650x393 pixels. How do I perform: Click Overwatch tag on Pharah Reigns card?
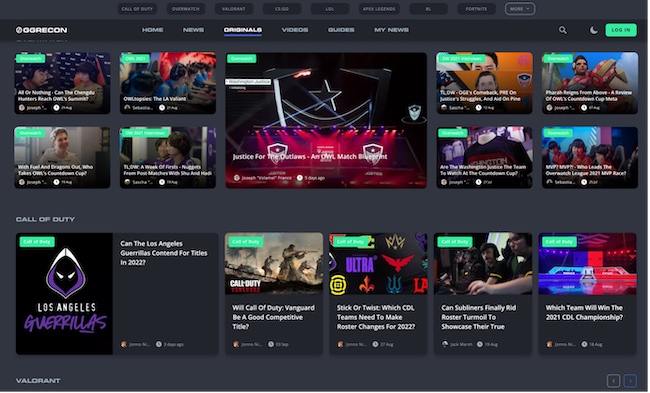coord(558,58)
